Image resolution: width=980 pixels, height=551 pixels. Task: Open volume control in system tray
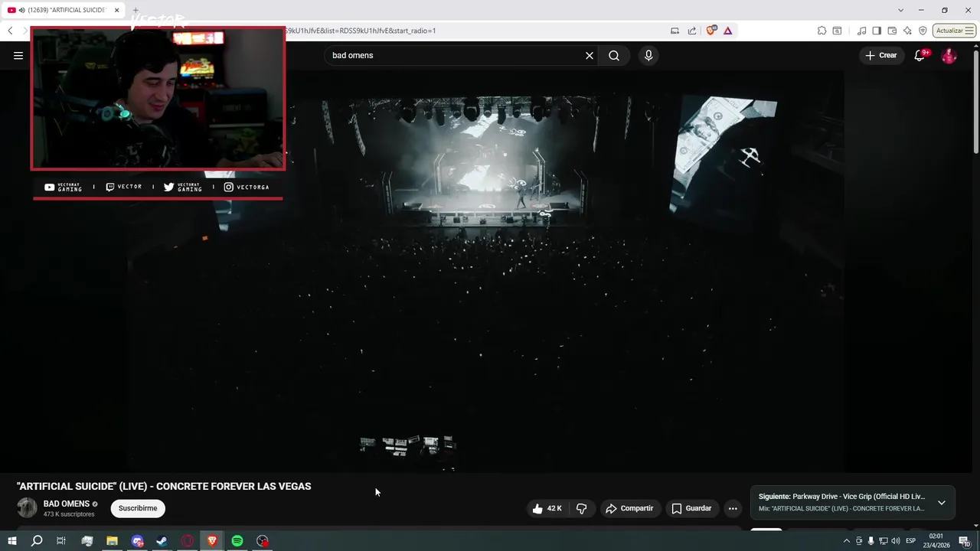point(896,541)
